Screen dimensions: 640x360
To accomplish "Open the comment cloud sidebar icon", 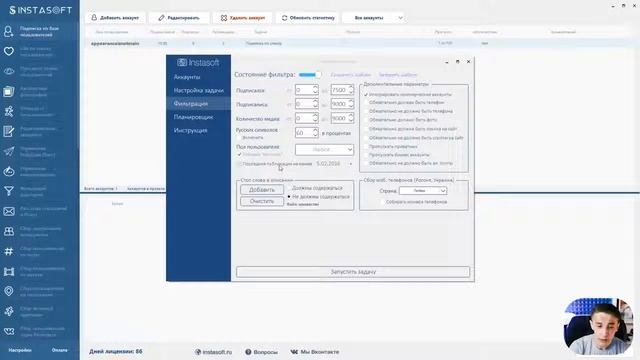I will click(9, 171).
